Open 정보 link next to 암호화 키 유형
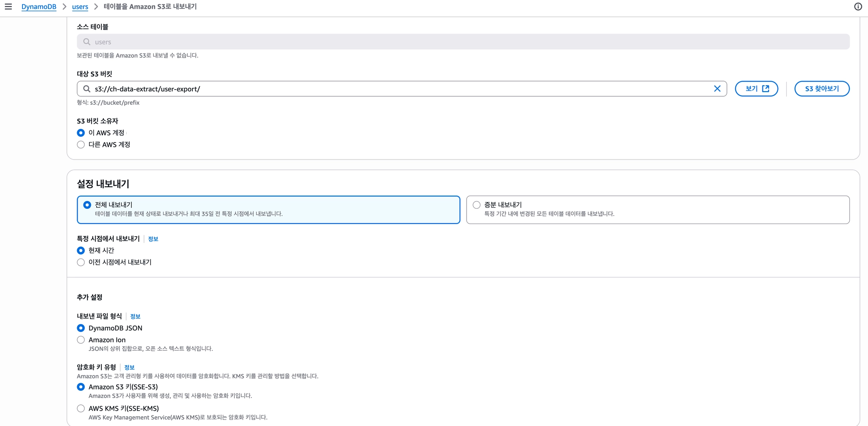The height and width of the screenshot is (426, 868). tap(129, 367)
